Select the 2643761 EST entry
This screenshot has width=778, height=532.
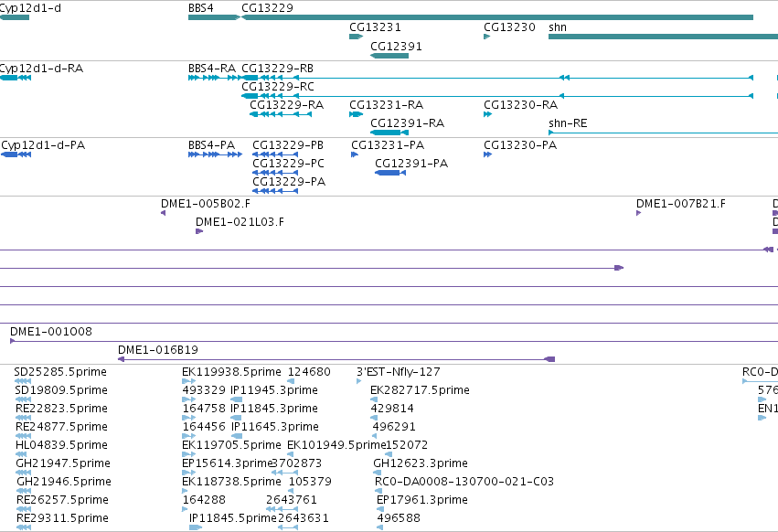282,509
